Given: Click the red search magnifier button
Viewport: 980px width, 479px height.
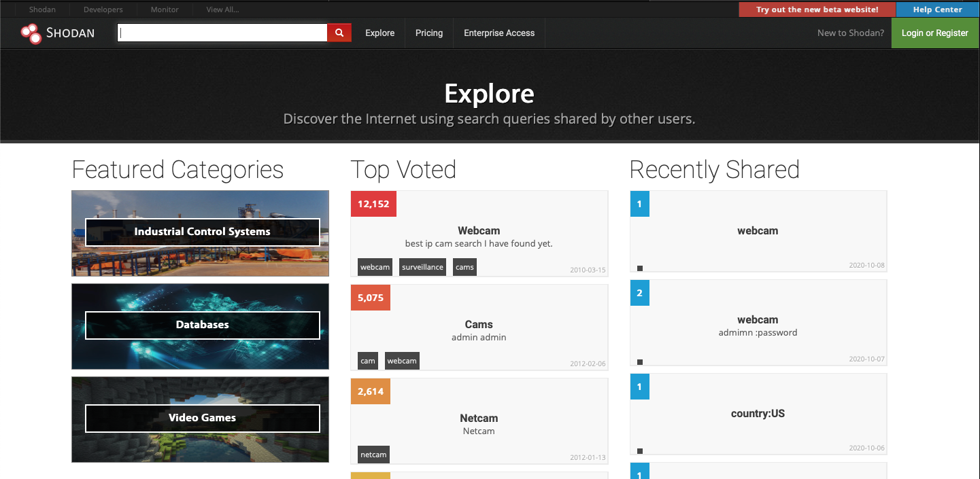Looking at the screenshot, I should 339,33.
